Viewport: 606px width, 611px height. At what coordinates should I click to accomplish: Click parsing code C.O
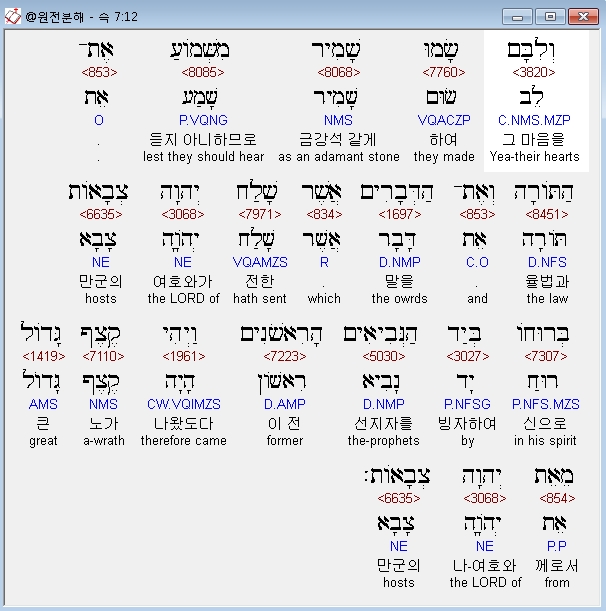point(477,262)
